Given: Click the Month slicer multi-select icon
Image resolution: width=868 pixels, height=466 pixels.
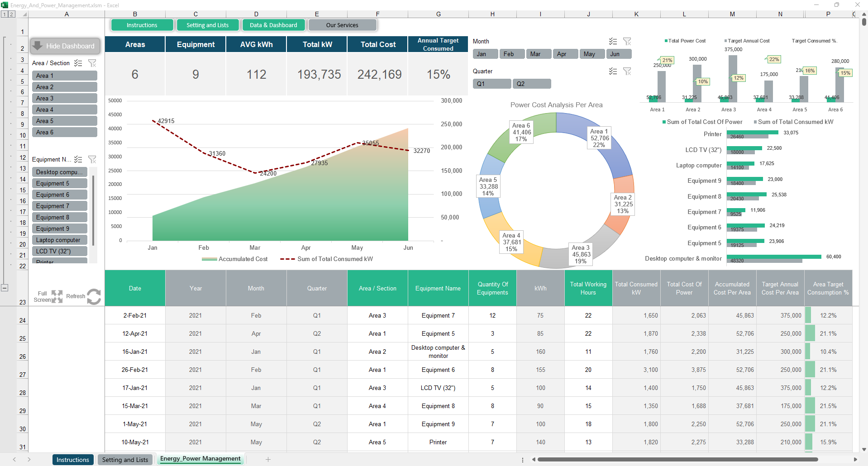Looking at the screenshot, I should click(613, 41).
